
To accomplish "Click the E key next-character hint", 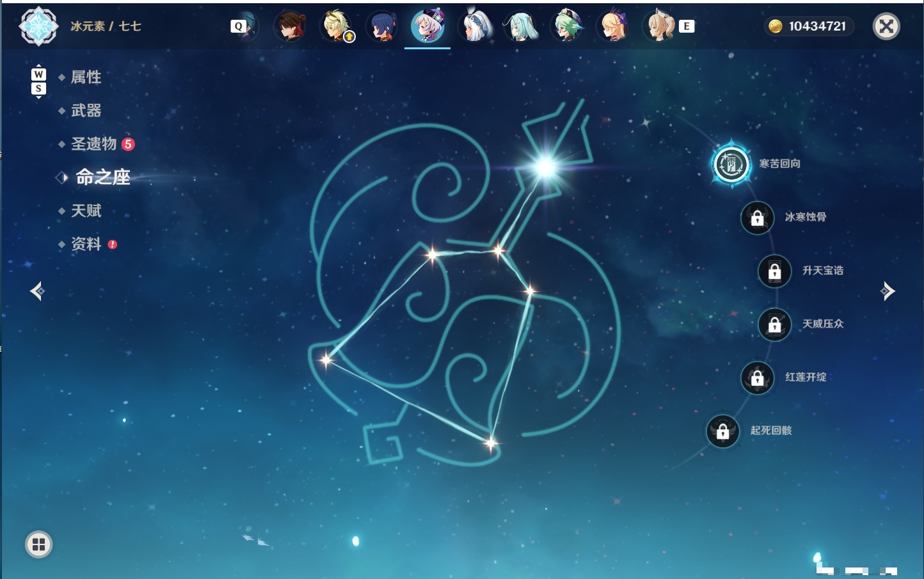I will coord(687,26).
